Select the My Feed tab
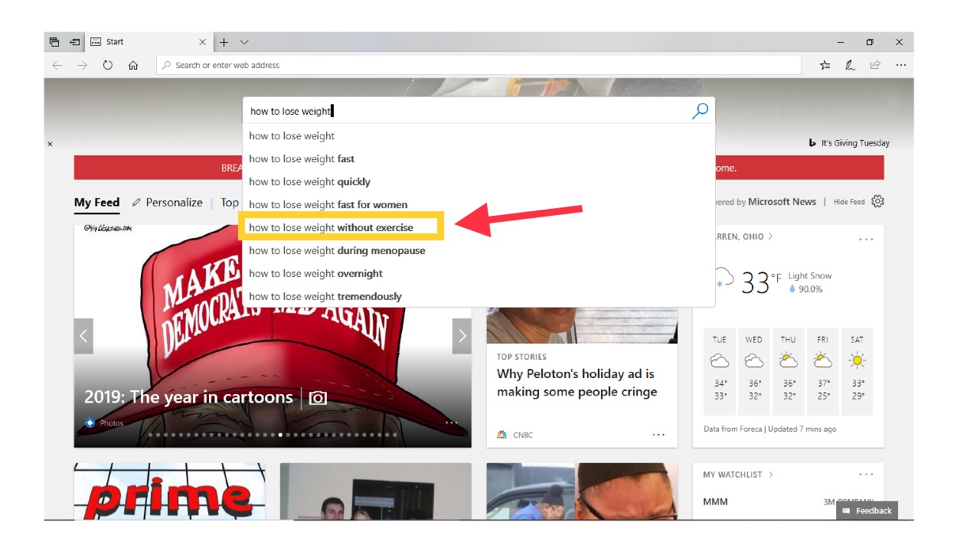The image size is (980, 551). click(96, 203)
